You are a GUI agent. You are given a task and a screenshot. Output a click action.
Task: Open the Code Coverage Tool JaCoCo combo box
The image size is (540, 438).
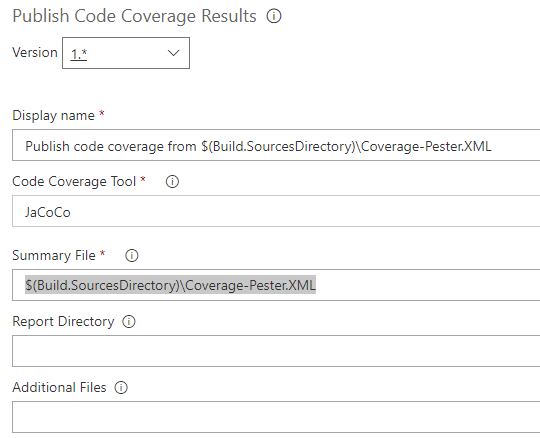click(276, 211)
